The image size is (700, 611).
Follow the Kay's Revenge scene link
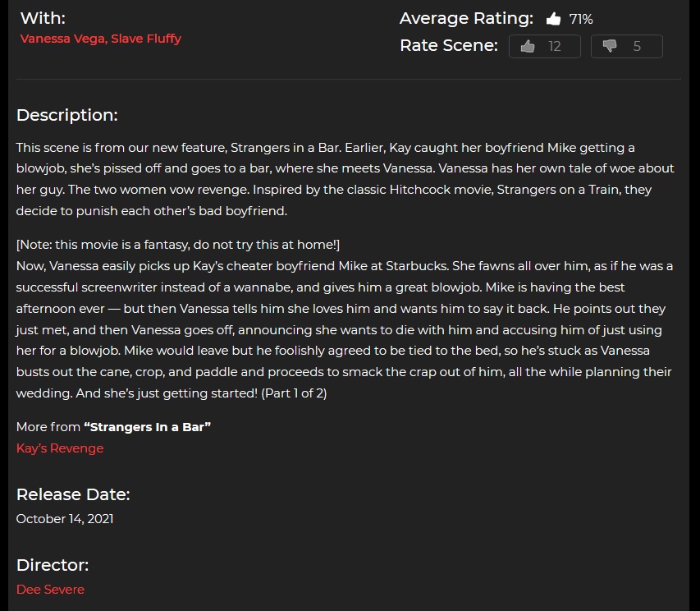tap(60, 448)
